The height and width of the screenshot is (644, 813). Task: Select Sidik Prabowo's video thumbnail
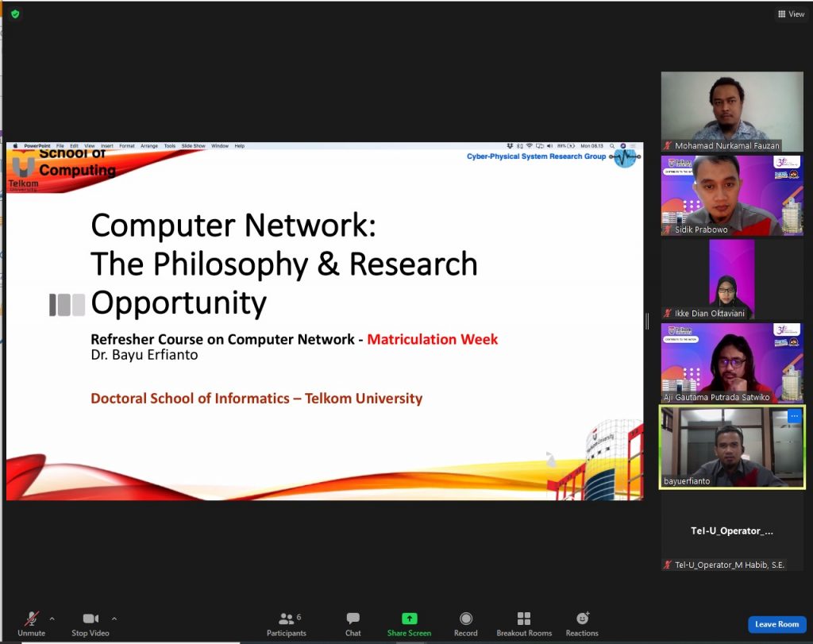(x=731, y=195)
